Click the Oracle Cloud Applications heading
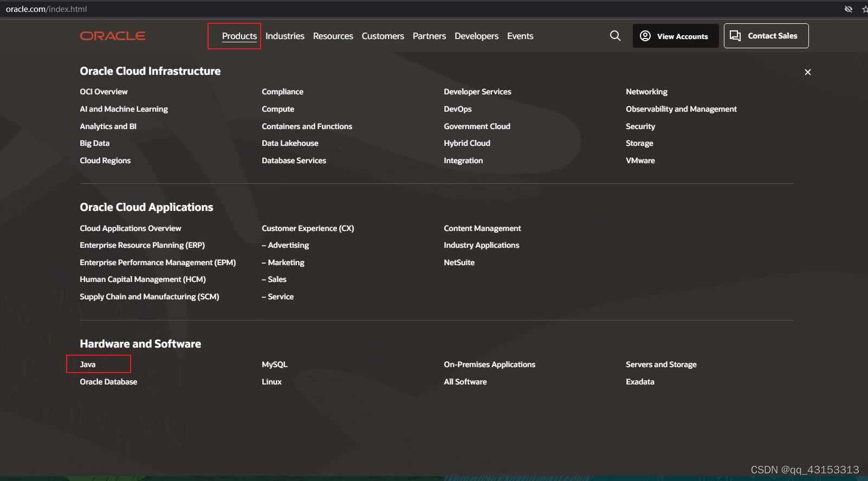The image size is (868, 481). (146, 207)
